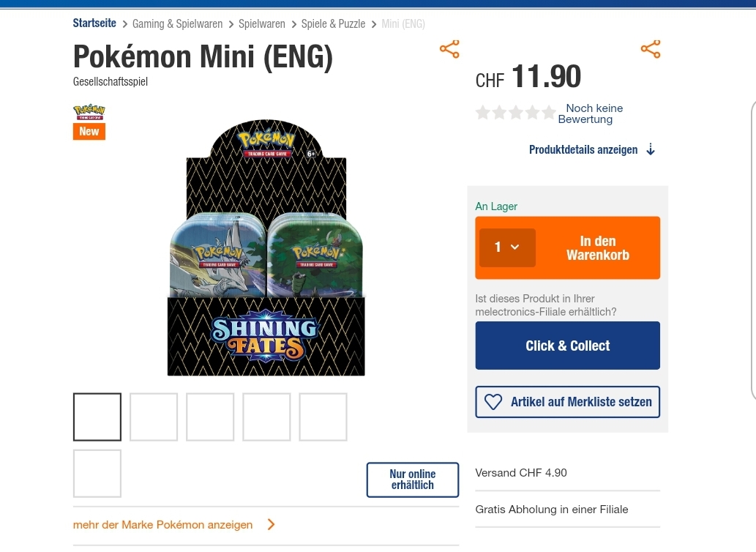Click the share icon beside the product title

pyautogui.click(x=449, y=50)
